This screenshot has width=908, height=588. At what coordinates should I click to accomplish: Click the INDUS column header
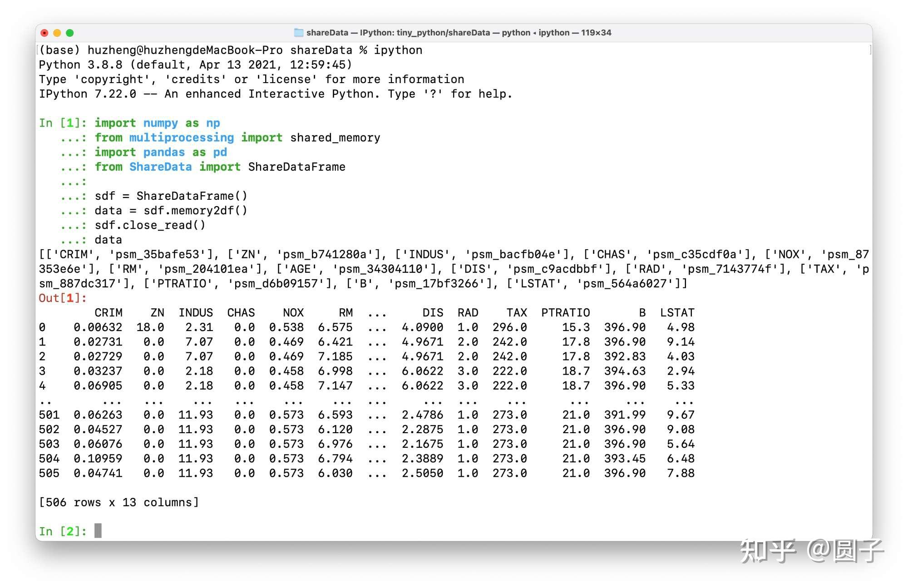coord(196,313)
